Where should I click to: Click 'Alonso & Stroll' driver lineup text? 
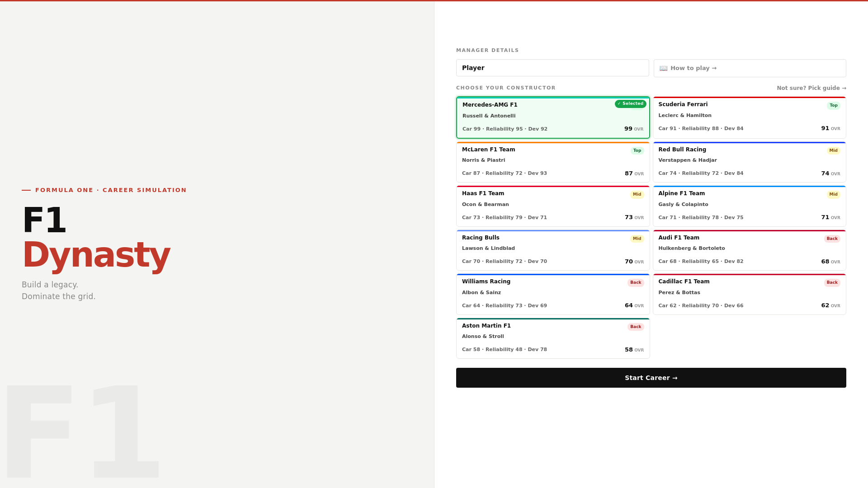483,337
